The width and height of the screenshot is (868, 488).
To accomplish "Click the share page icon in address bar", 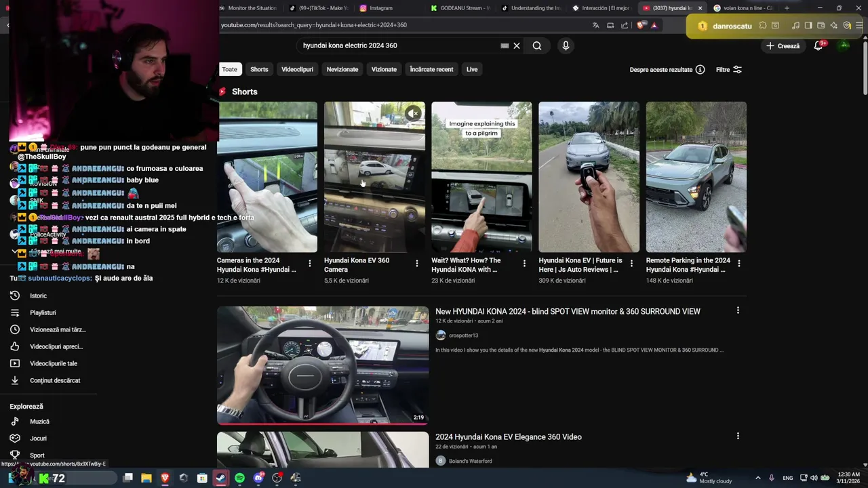I will [x=623, y=25].
